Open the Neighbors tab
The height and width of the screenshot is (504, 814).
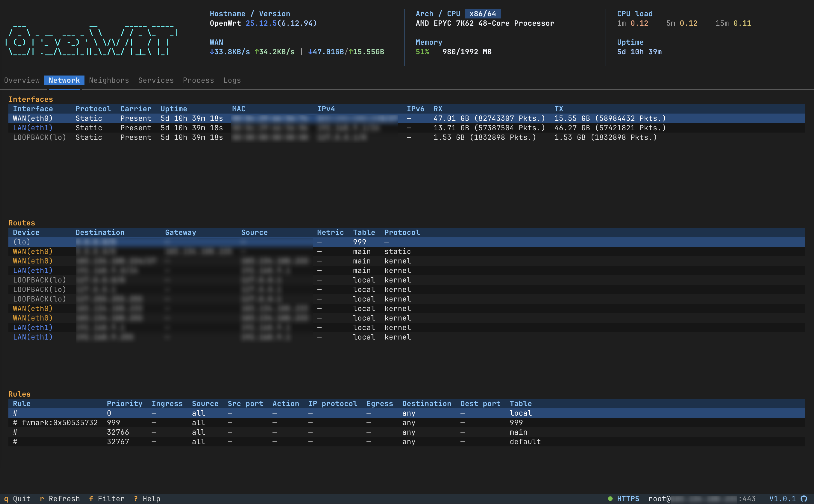[x=109, y=80]
